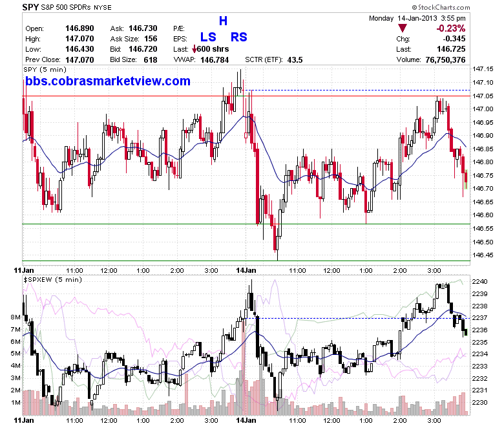Viewport: 504px width, 426px height.
Task: Click the -0.23% percent change
Action: click(450, 28)
